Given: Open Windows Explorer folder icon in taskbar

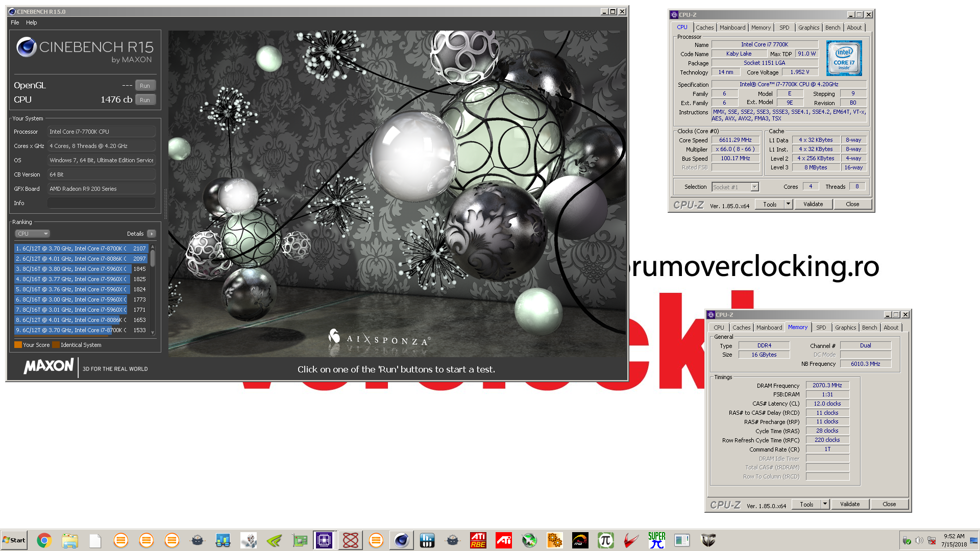Looking at the screenshot, I should click(70, 540).
